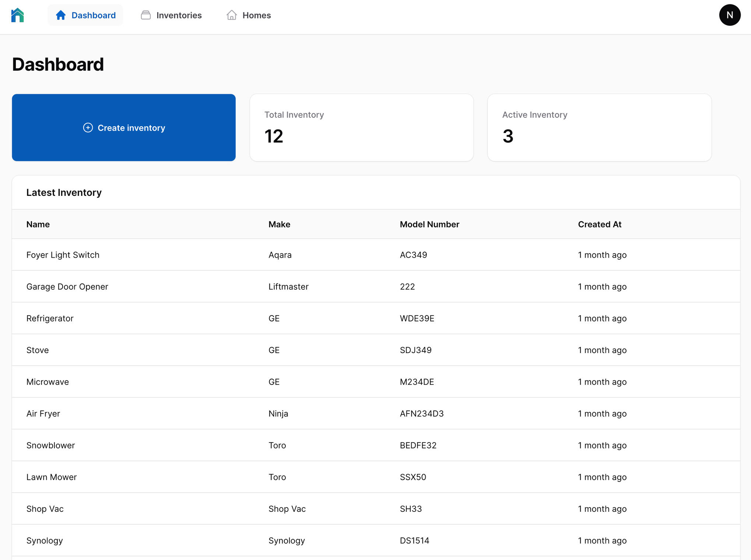This screenshot has width=751, height=560.
Task: Click the app logo house icon
Action: [x=17, y=15]
